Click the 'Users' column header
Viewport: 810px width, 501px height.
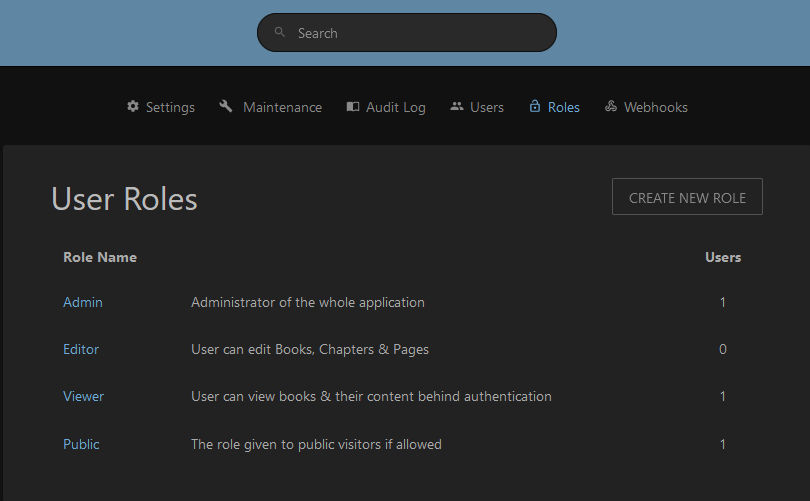tap(723, 257)
